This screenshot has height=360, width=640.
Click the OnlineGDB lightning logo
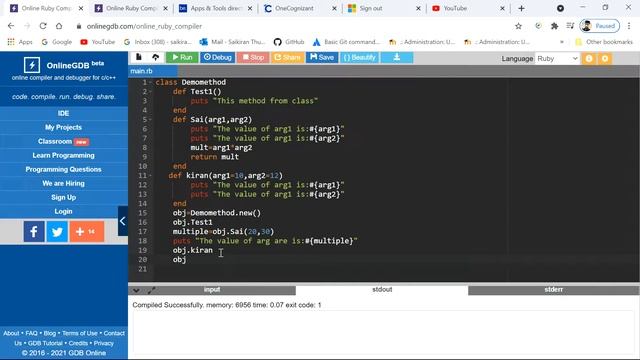(32, 65)
